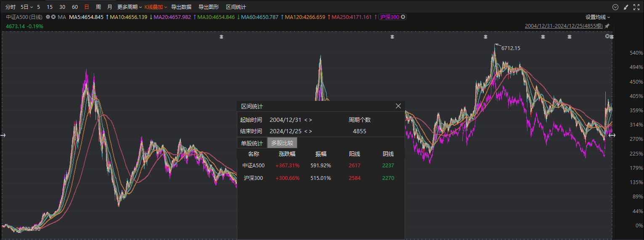Open the 2004/12/31-2024/12/25 date range link

click(x=564, y=26)
